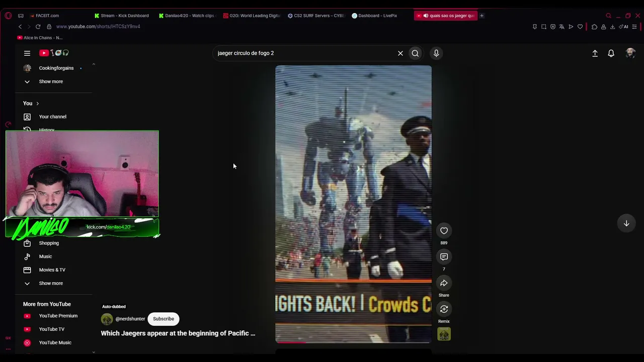The height and width of the screenshot is (362, 644).
Task: Open the Short title about Jaegers
Action: (178, 333)
